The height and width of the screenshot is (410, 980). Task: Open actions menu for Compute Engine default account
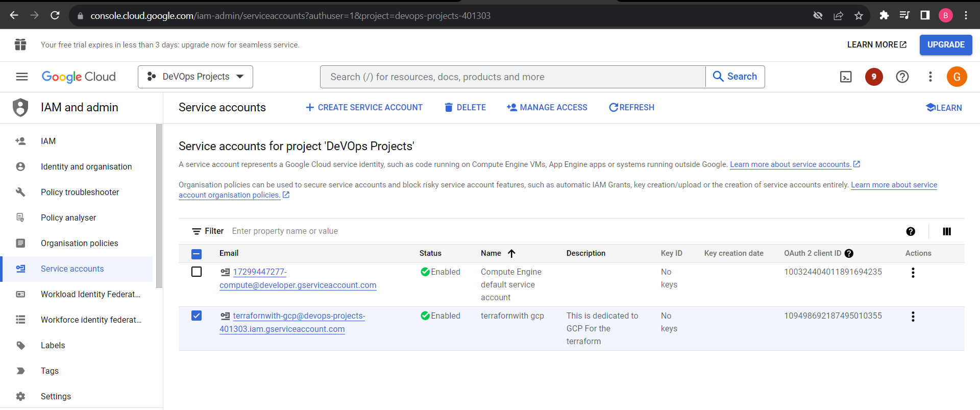click(x=913, y=273)
